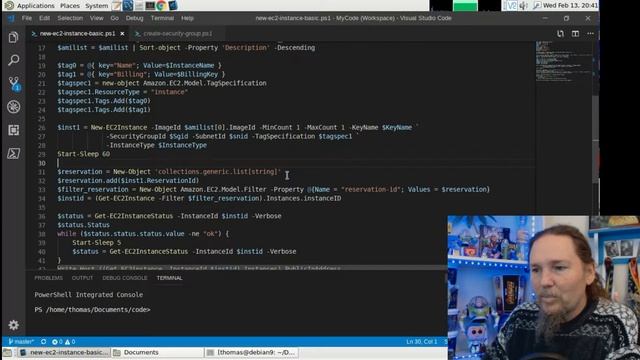Switch to the Documents window in the taskbar

[157, 353]
